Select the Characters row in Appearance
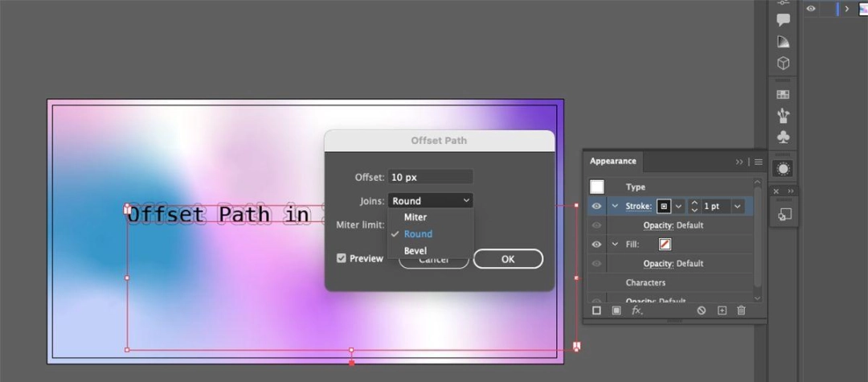The width and height of the screenshot is (868, 382). [670, 282]
